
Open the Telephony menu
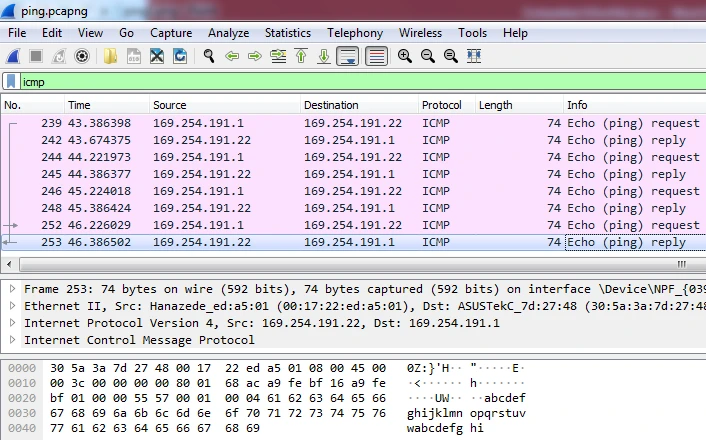(355, 33)
